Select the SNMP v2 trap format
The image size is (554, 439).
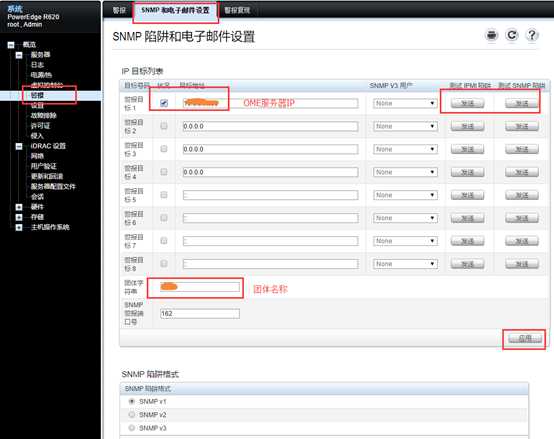pos(132,415)
